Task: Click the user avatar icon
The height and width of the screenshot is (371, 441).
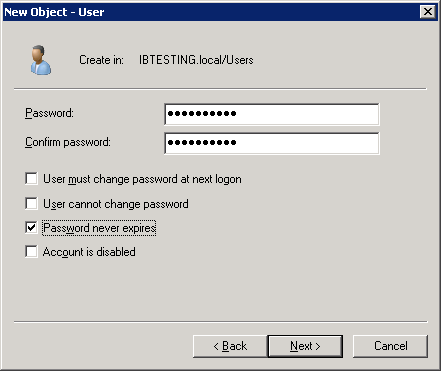Action: [41, 60]
